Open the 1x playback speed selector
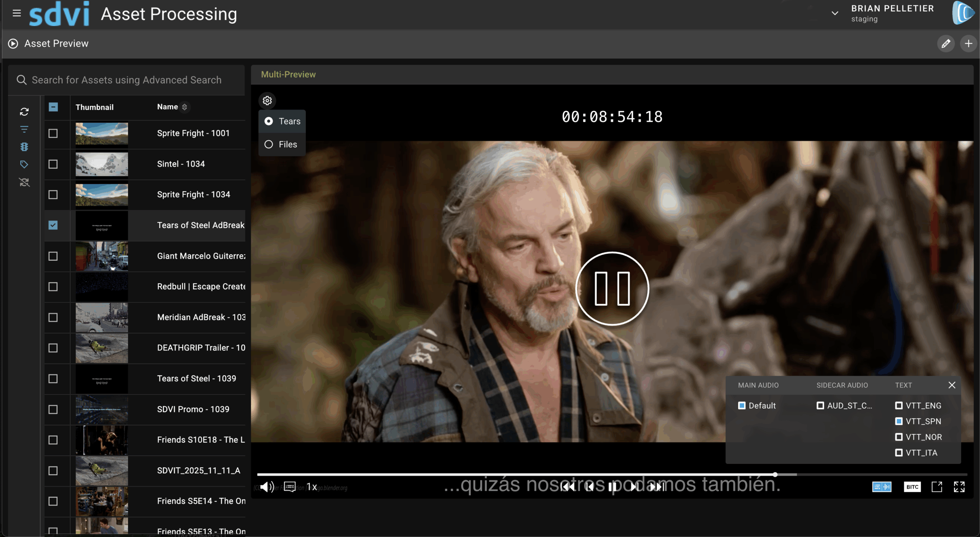Image resolution: width=980 pixels, height=537 pixels. coord(312,487)
